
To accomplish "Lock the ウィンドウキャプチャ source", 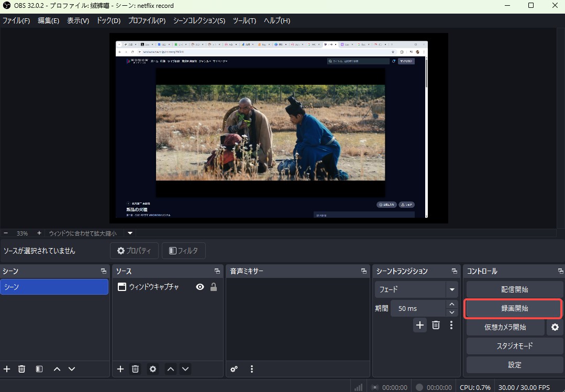I will tap(214, 287).
